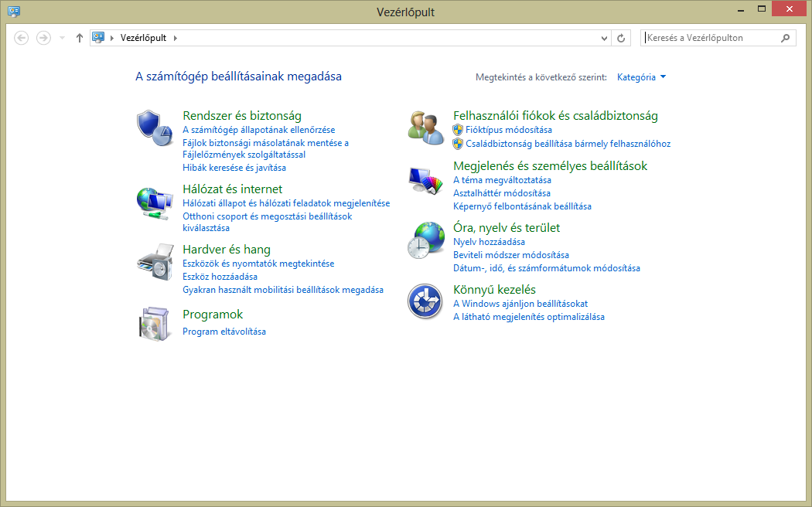Expand the chevron before Vezérlőpult breadcrumb
The width and height of the screenshot is (812, 507).
pyautogui.click(x=112, y=38)
